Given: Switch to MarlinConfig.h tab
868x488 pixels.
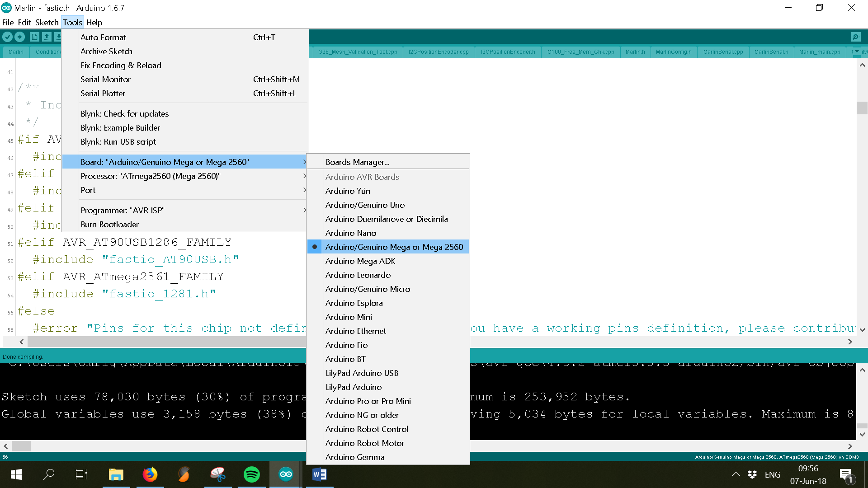Looking at the screenshot, I should 674,52.
